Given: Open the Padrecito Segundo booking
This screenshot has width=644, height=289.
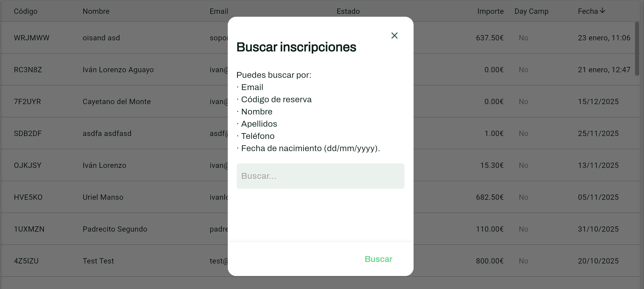Looking at the screenshot, I should pos(115,229).
